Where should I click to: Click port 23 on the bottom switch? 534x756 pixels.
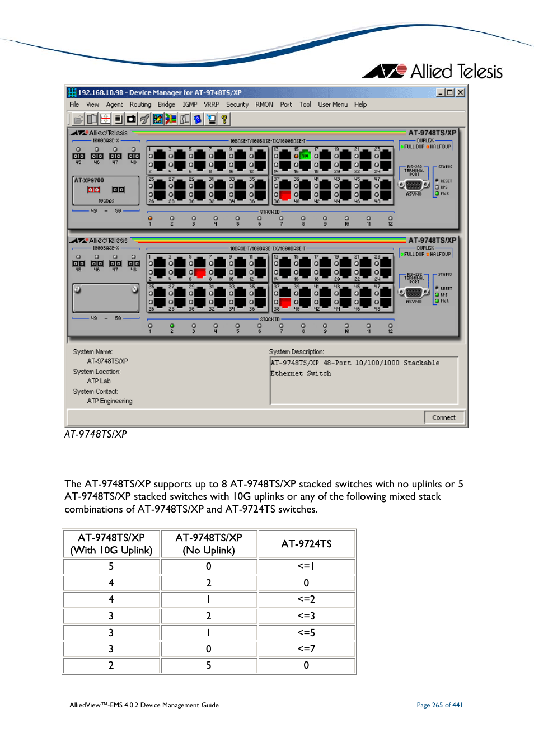click(386, 262)
